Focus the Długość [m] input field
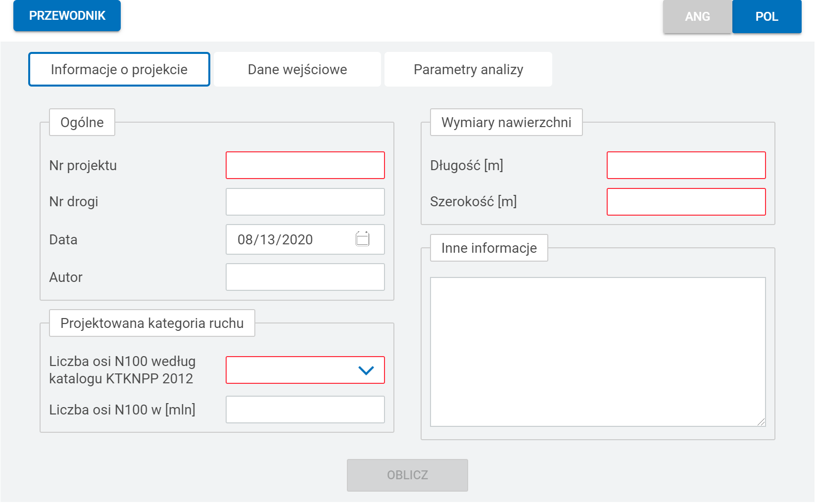Image resolution: width=816 pixels, height=504 pixels. 686,165
